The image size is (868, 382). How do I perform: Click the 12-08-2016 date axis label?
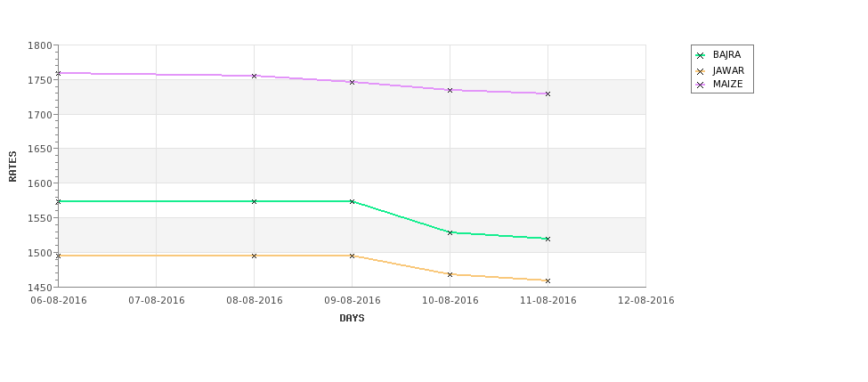click(646, 301)
